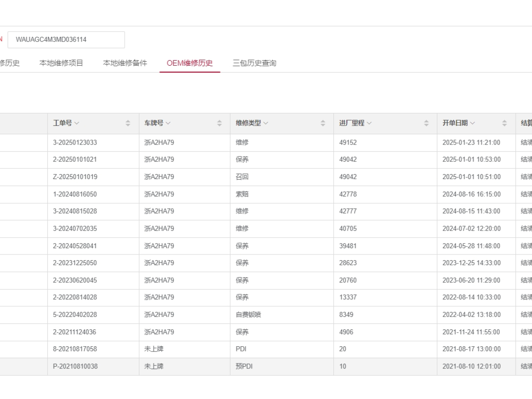The width and height of the screenshot is (532, 399).
Task: Click the 自费钣喷 repair type cell
Action: [x=248, y=314]
